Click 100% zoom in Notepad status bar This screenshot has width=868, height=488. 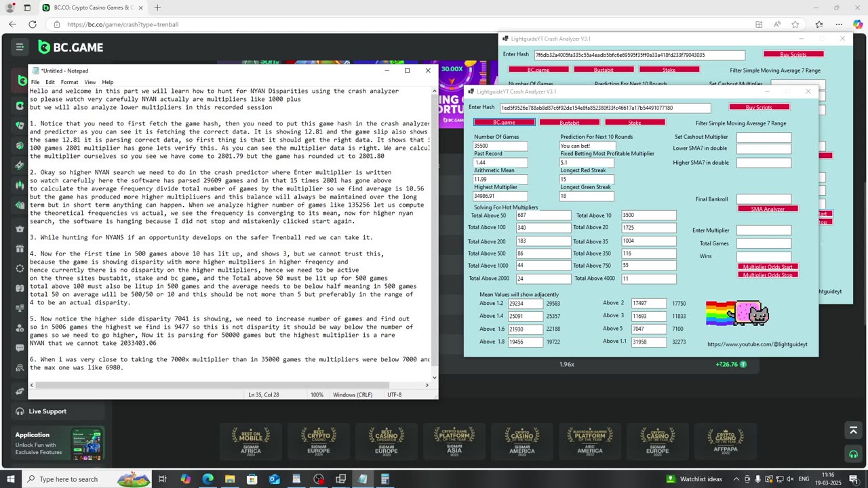[x=317, y=394]
